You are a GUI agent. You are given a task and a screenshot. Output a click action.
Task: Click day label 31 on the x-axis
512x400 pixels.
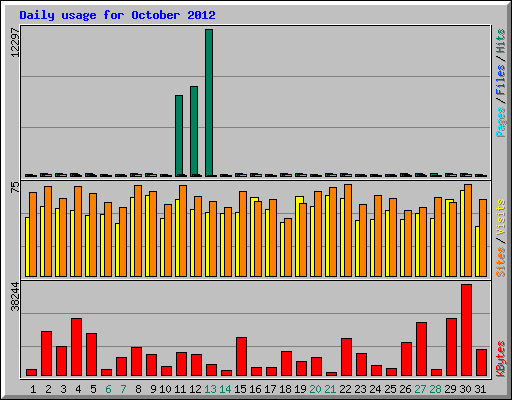tap(480, 389)
